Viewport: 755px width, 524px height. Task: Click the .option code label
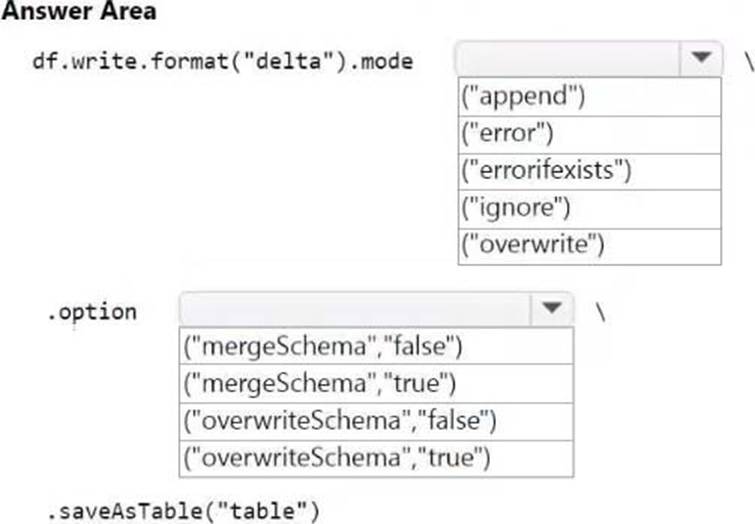point(92,311)
